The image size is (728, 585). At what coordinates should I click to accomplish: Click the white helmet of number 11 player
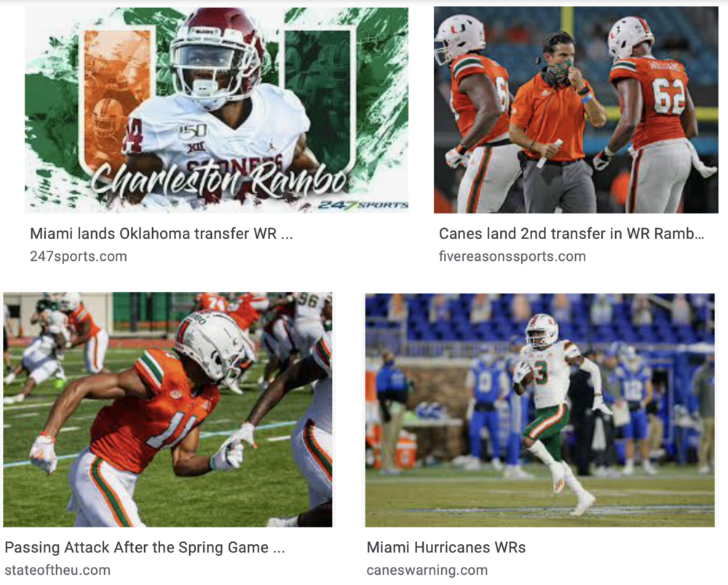coord(213,346)
